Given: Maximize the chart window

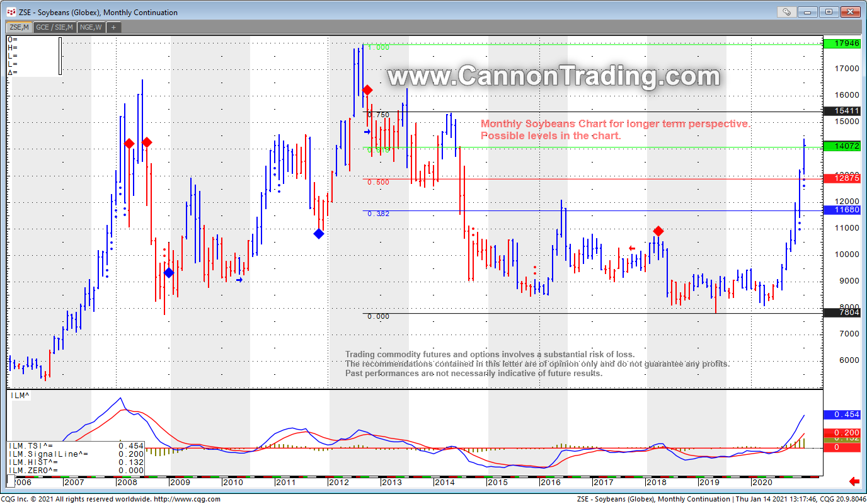Looking at the screenshot, I should click(829, 11).
